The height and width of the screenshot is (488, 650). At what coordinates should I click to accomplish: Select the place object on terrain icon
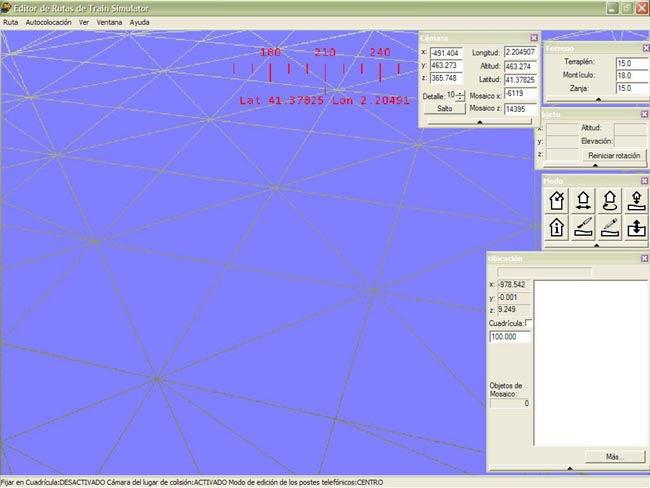point(635,200)
